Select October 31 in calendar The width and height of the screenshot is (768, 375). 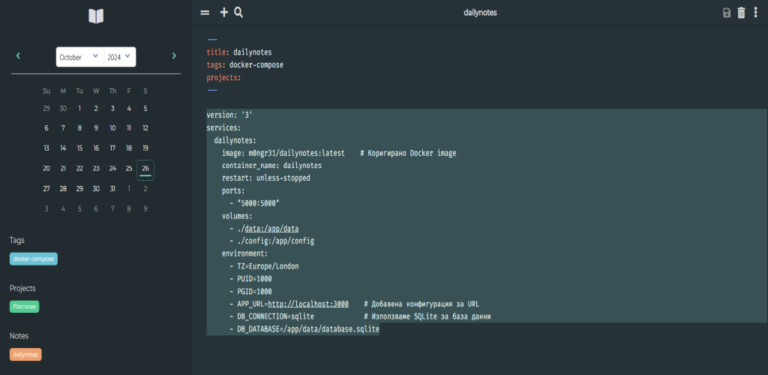(113, 189)
